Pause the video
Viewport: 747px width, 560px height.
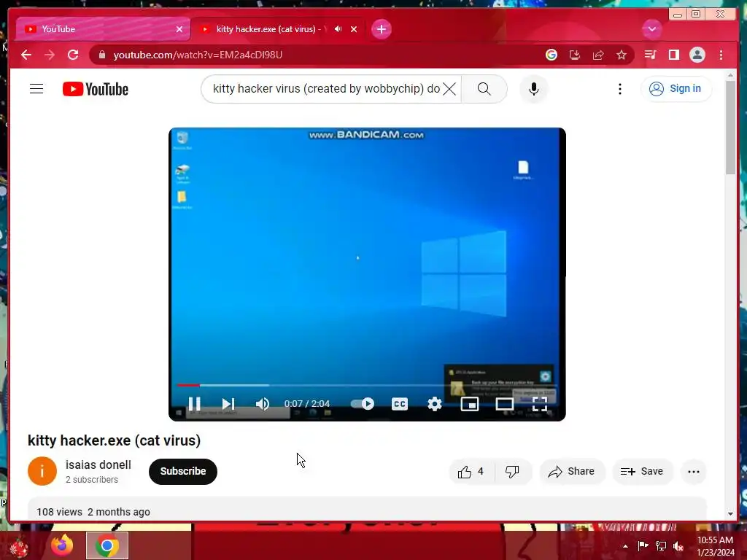[x=194, y=404]
